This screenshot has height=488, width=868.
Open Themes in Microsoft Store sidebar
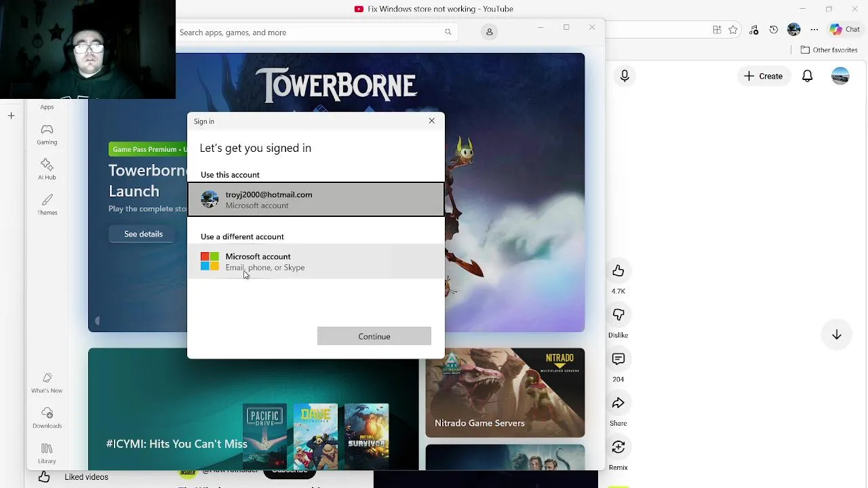click(x=47, y=205)
